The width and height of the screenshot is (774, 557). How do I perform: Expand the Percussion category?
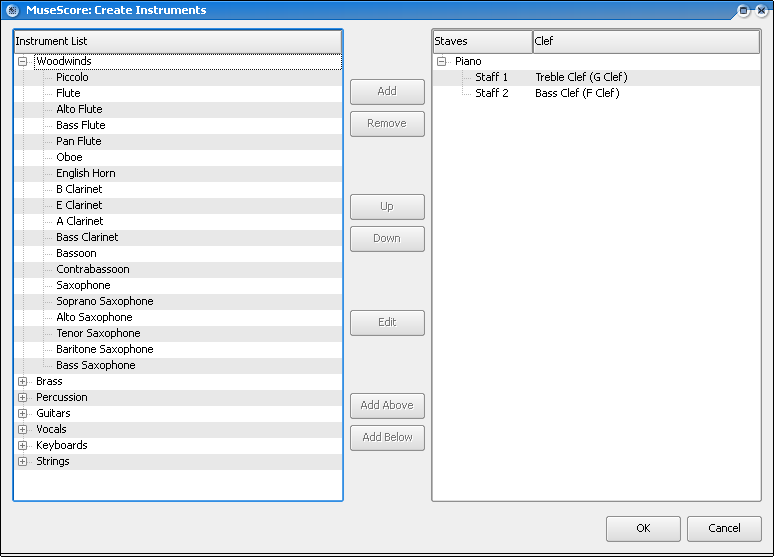point(22,397)
